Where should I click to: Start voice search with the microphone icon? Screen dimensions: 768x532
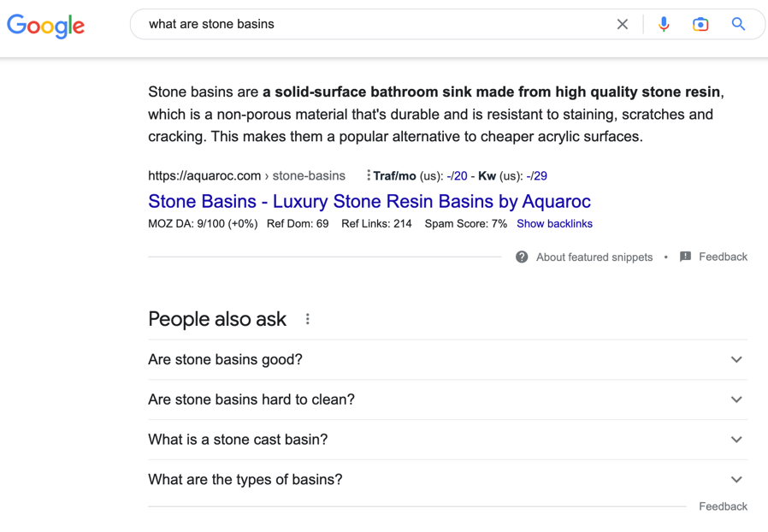coord(664,24)
